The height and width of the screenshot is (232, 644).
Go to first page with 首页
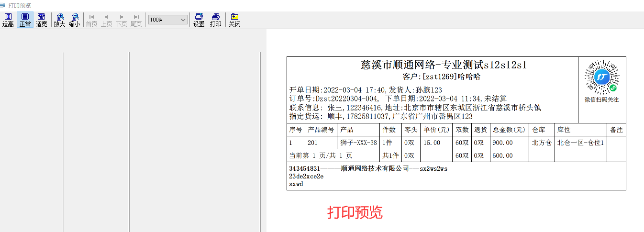[x=91, y=20]
